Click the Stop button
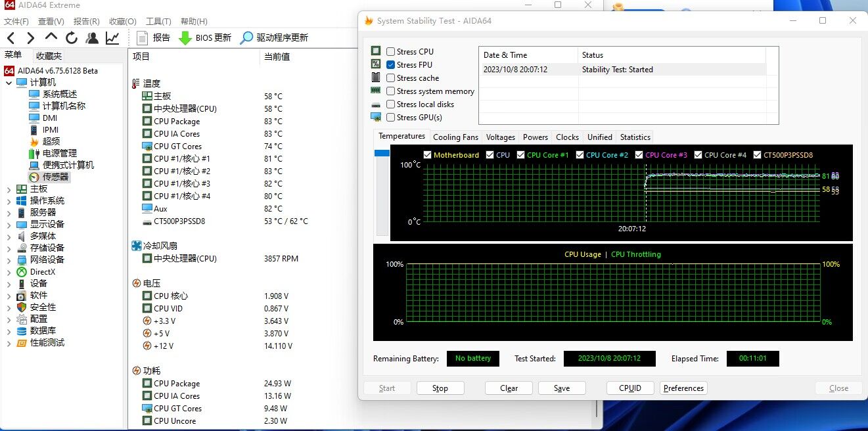 pos(440,388)
